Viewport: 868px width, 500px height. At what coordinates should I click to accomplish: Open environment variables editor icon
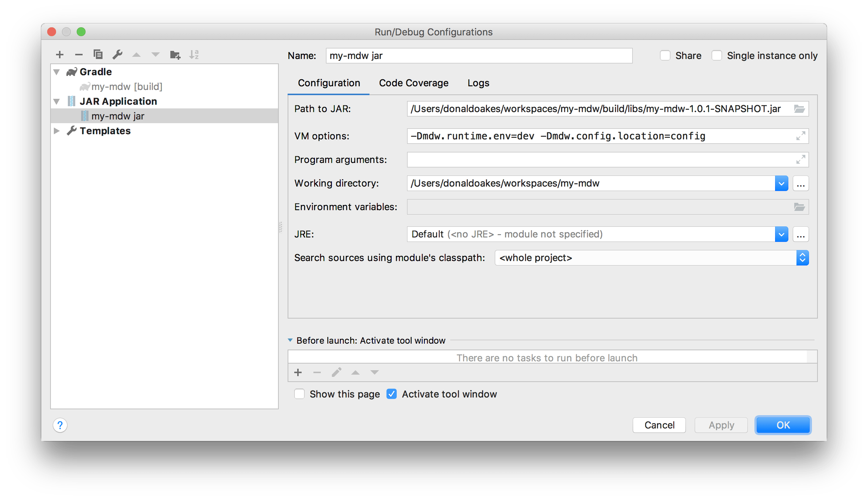tap(799, 207)
